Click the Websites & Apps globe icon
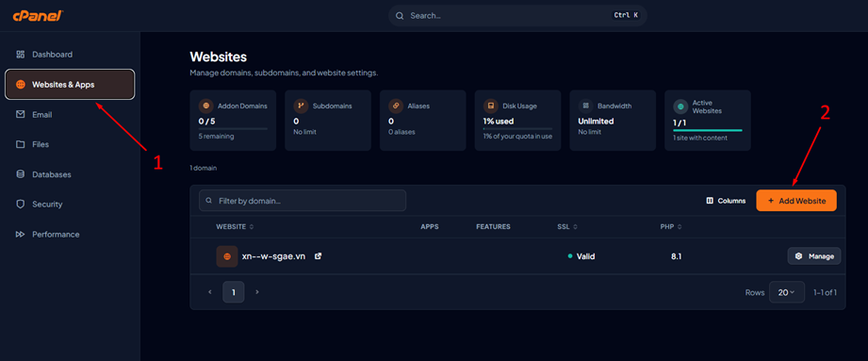Viewport: 868px width, 361px height. (x=21, y=85)
